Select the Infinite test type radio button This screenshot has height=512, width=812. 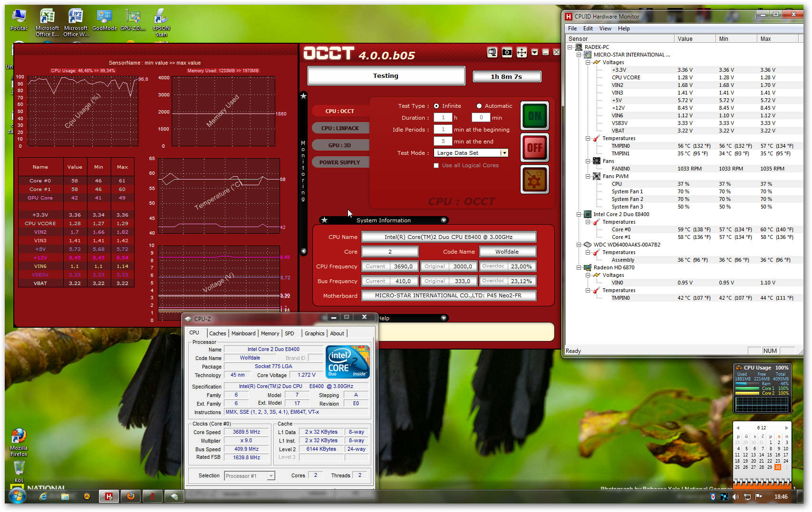tap(436, 106)
